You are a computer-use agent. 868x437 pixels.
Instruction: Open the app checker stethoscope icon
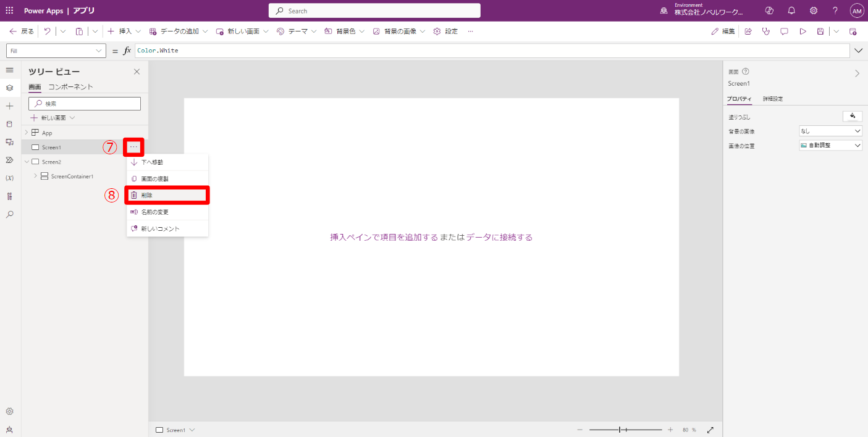click(x=766, y=31)
